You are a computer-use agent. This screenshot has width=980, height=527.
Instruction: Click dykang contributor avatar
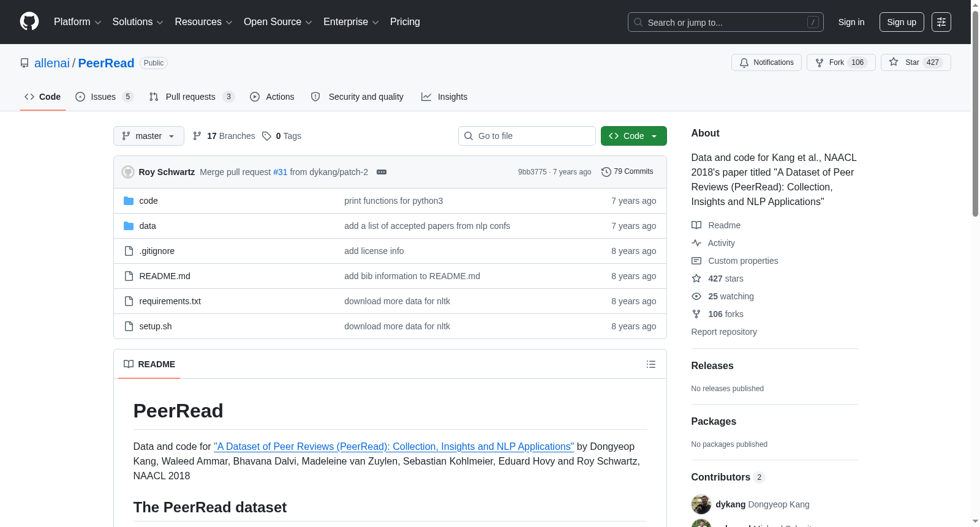[701, 504]
